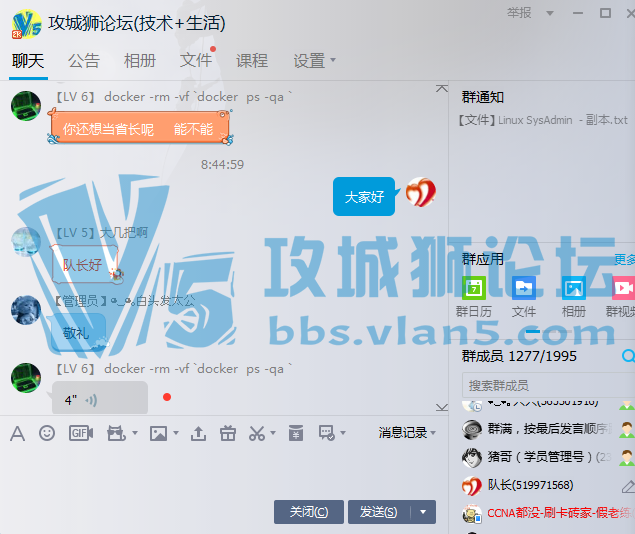Open the 群视频 group app icon
Image resolution: width=635 pixels, height=534 pixels.
623,288
